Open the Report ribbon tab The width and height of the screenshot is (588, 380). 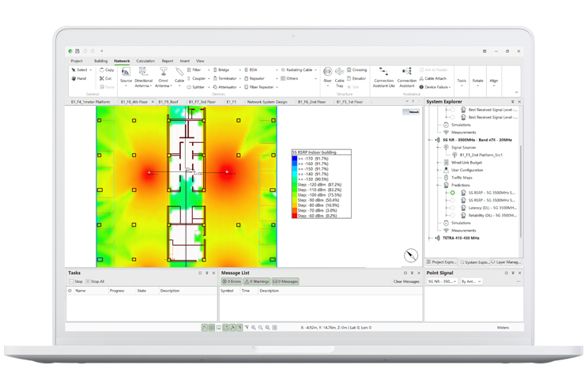168,61
